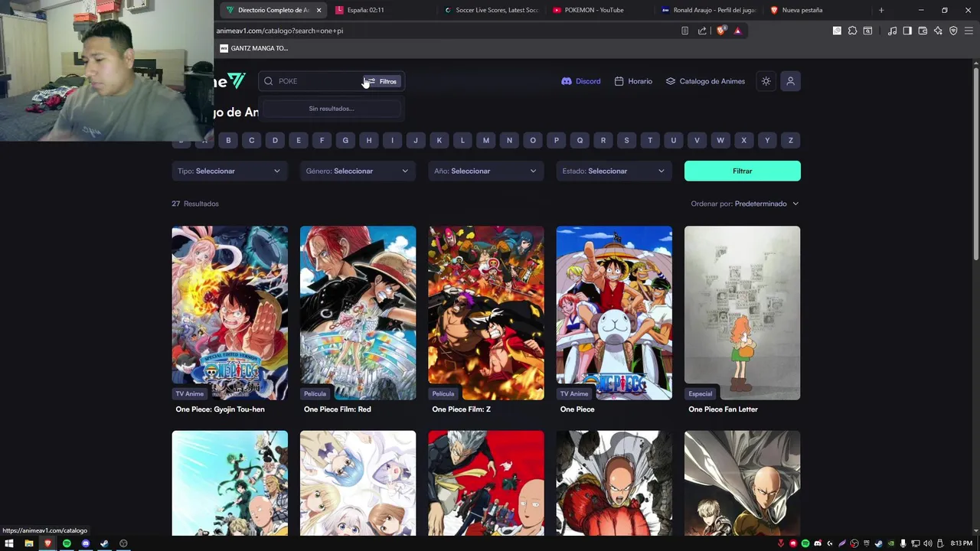This screenshot has height=551, width=980.
Task: Open File Explorer from taskbar
Action: (28, 543)
